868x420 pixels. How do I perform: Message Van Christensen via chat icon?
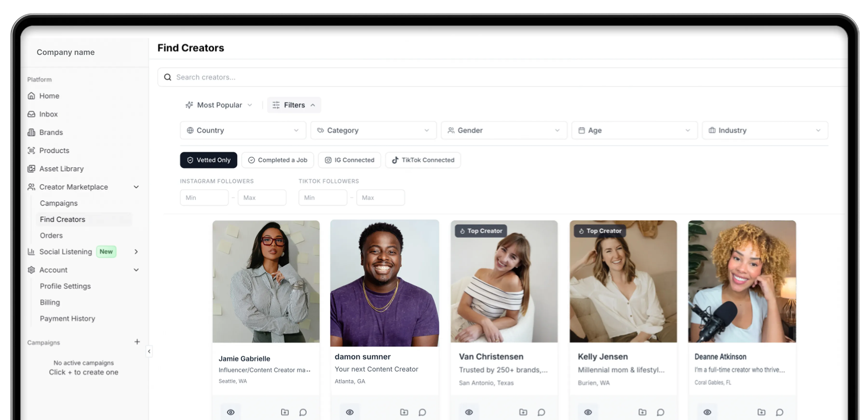click(x=541, y=412)
